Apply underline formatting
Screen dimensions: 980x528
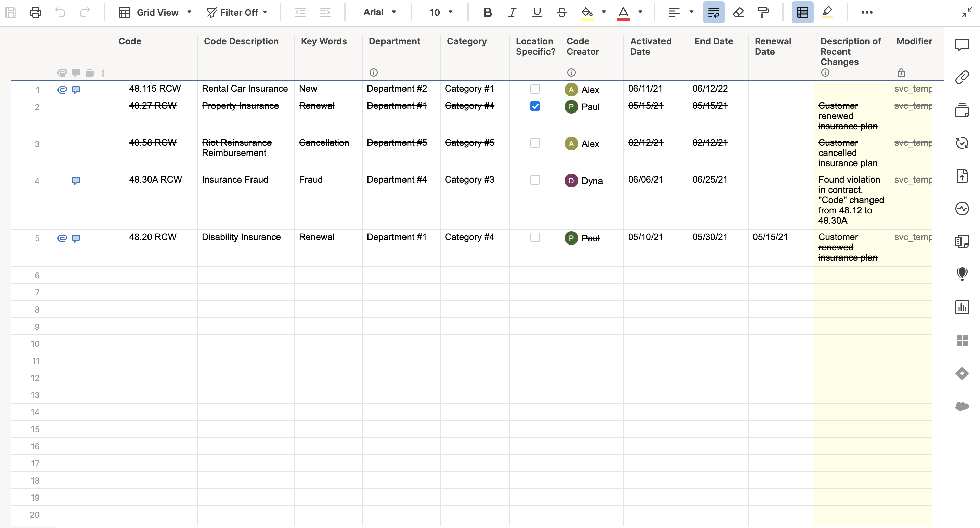point(537,13)
